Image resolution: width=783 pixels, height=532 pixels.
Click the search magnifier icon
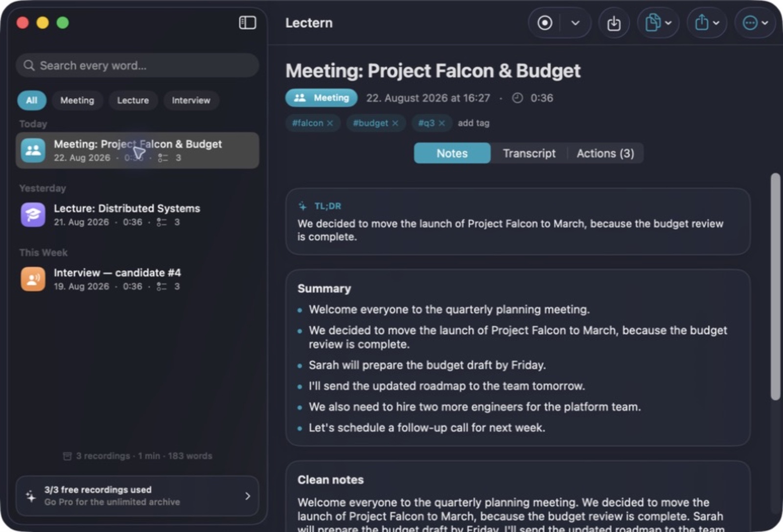[29, 66]
